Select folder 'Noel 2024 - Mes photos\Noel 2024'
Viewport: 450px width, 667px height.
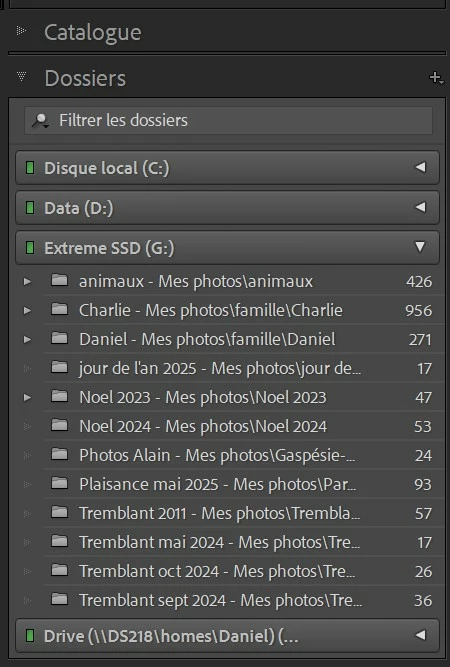pos(203,426)
